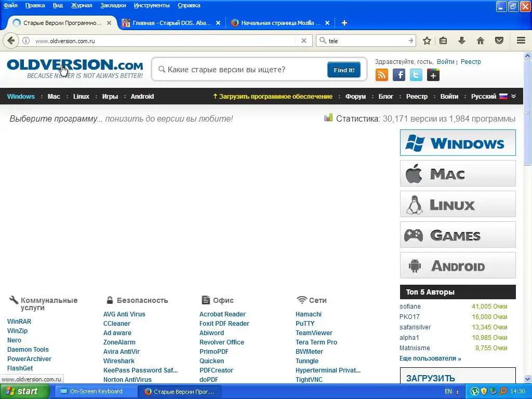Bookmark this page with the star icon
532x399 pixels.
[x=427, y=41]
